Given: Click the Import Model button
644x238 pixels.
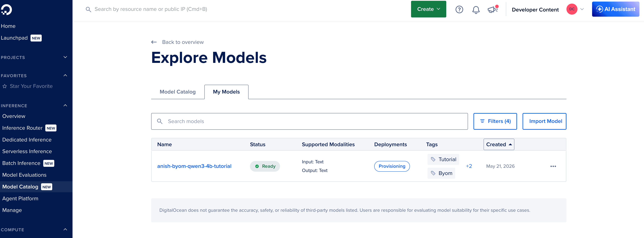Looking at the screenshot, I should click(544, 121).
